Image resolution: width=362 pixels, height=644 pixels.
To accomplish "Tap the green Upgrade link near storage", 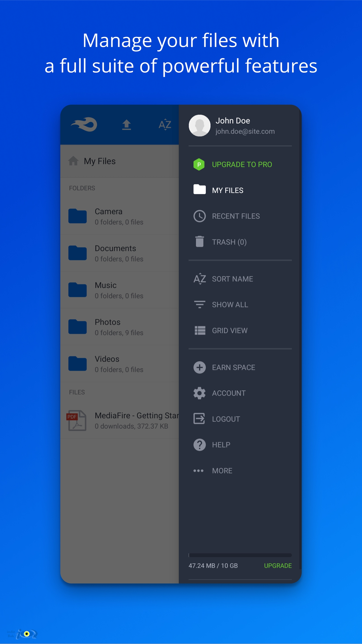I will (x=278, y=566).
